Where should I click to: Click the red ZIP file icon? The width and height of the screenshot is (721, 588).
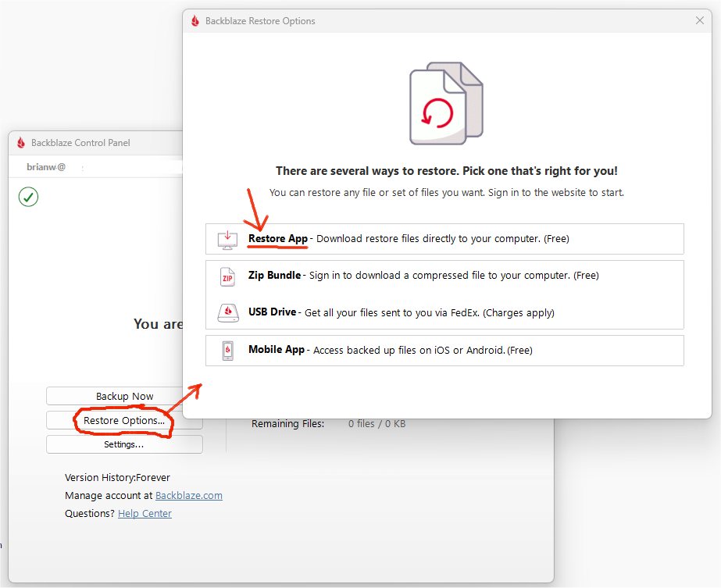[227, 276]
